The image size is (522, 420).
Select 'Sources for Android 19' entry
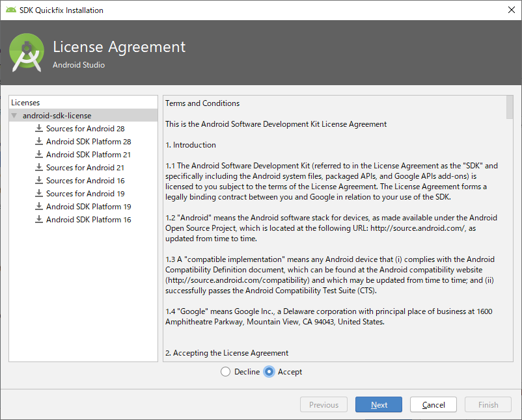[85, 193]
